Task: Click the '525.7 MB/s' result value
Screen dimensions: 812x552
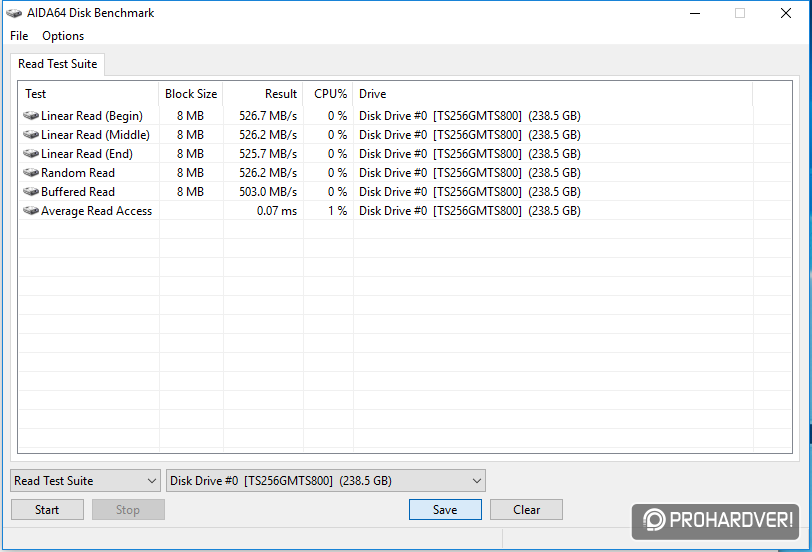Action: [268, 154]
